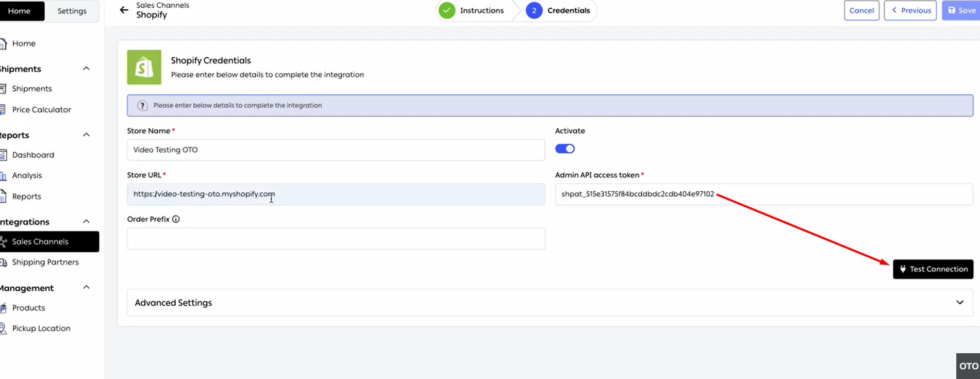Collapse the Shipments sidebar section

[x=86, y=69]
